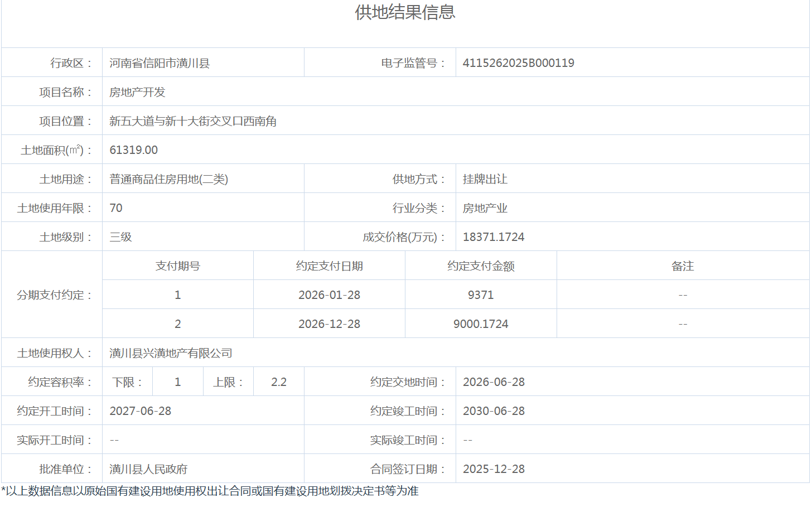The width and height of the screenshot is (812, 507).
Task: Select the 实际开工时间 field label
Action: (54, 440)
